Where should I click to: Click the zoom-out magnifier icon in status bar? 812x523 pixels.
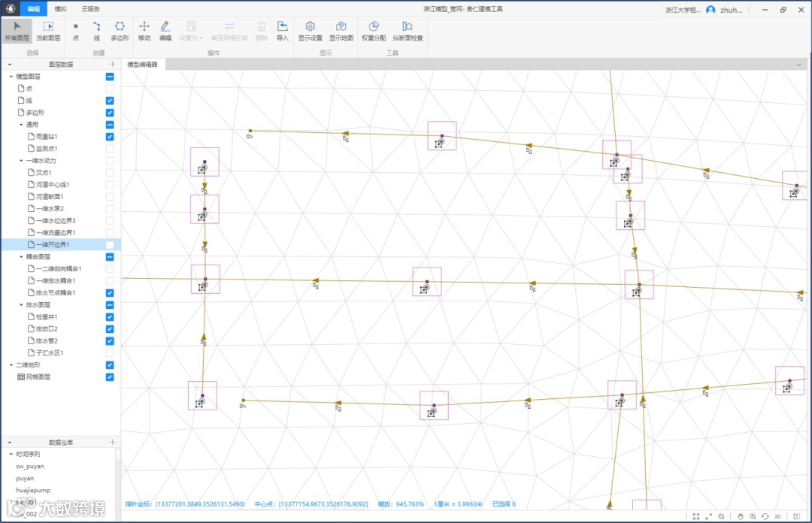pyautogui.click(x=721, y=516)
